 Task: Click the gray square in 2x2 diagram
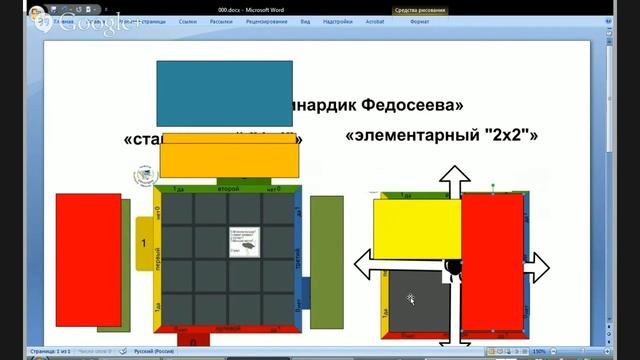419,302
